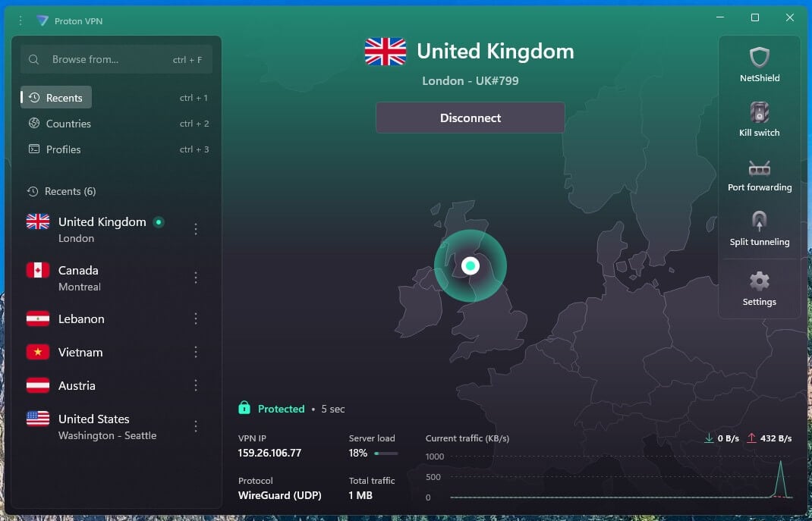
Task: Open options menu for United States recent
Action: [196, 426]
